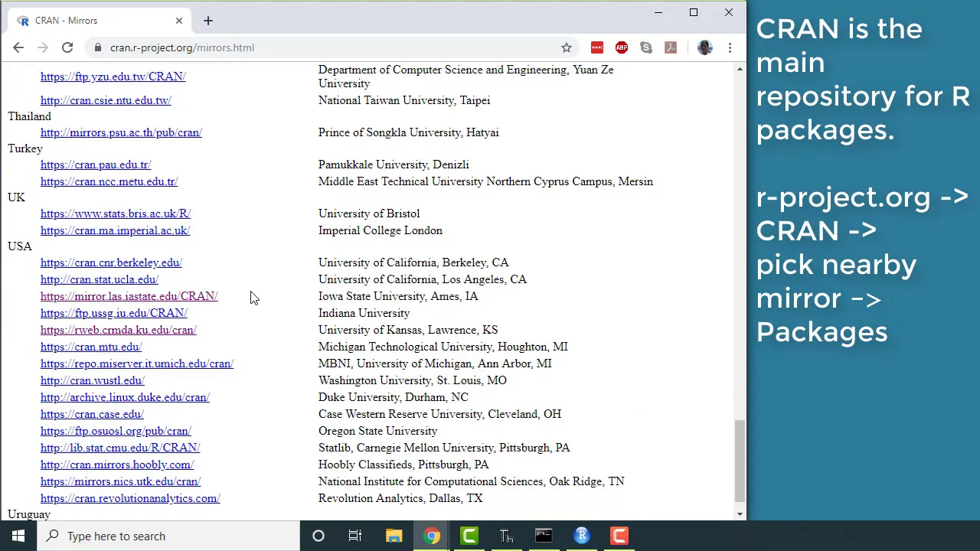Open the cran.revolutionanalytics.com mirror link
The width and height of the screenshot is (980, 551).
[x=130, y=498]
